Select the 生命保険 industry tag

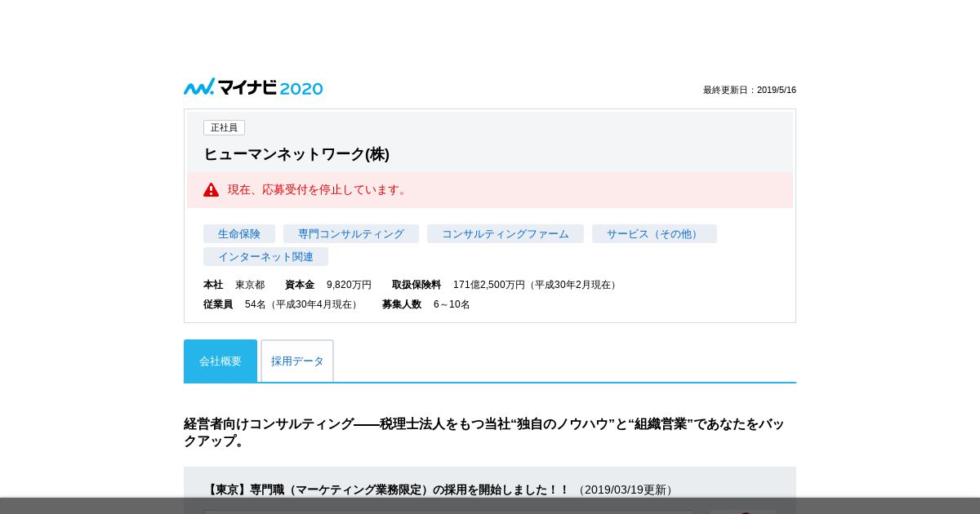point(239,234)
